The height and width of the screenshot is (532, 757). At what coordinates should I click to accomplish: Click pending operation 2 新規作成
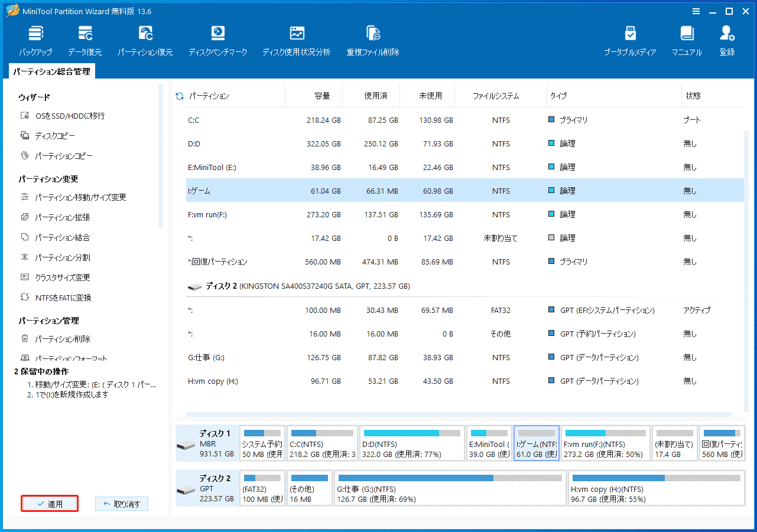coord(68,394)
